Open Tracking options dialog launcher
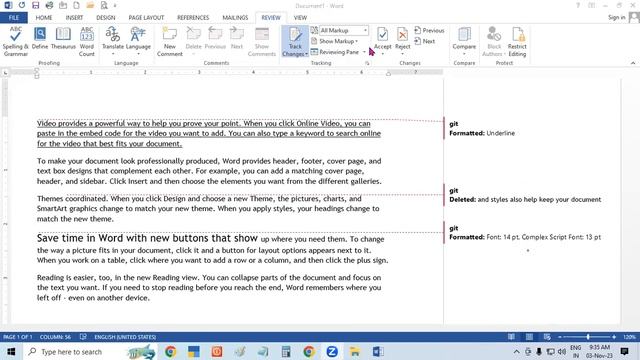This screenshot has width=640, height=360. click(367, 63)
